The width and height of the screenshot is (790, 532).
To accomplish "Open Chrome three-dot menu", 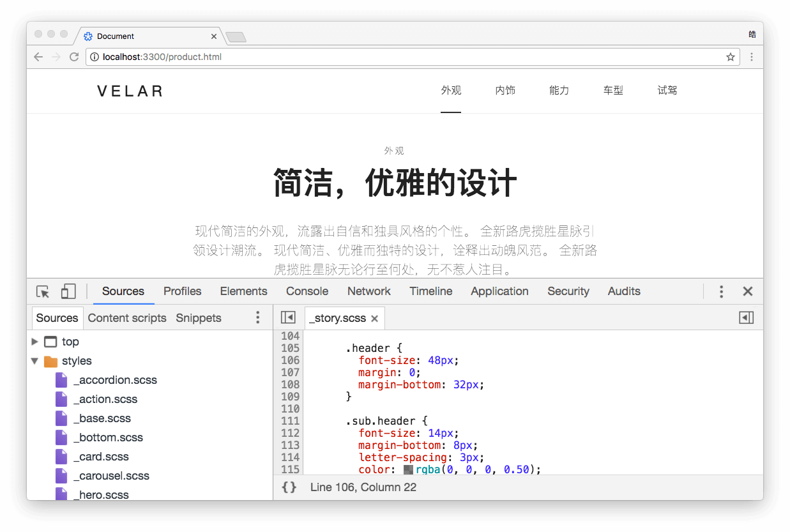I will [x=752, y=57].
